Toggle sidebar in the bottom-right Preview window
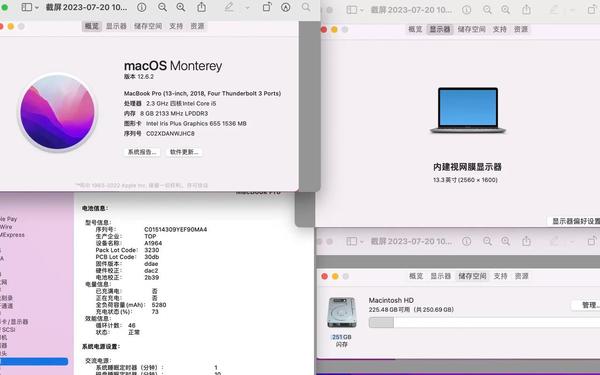Screen dimensions: 600x375 (x=352, y=241)
